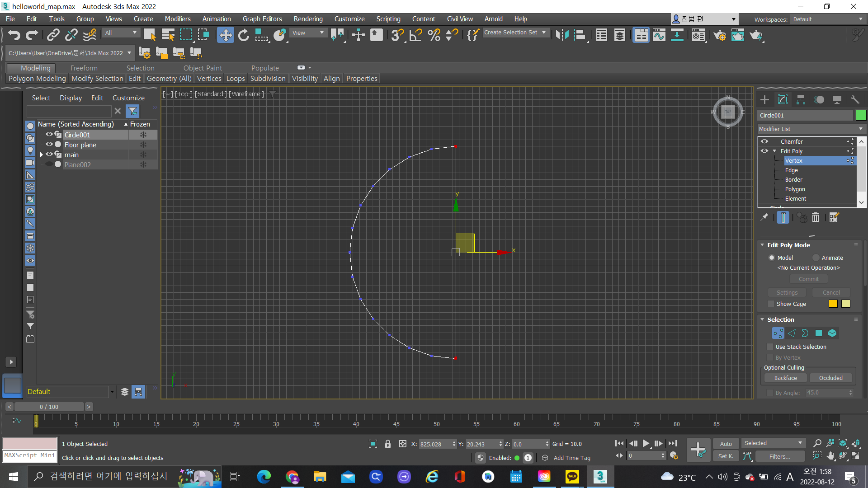Open the Hierarchy command panel tab
Image resolution: width=868 pixels, height=488 pixels.
[801, 99]
